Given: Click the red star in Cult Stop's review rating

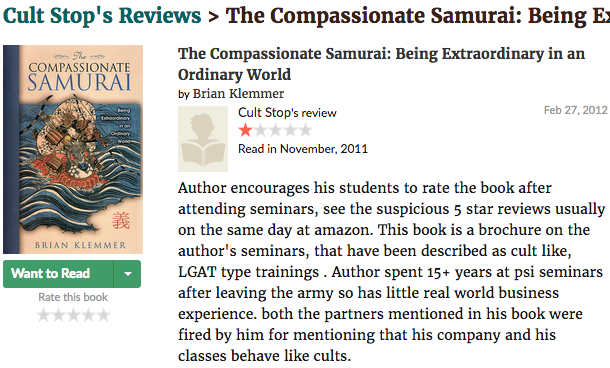Looking at the screenshot, I should coord(245,130).
